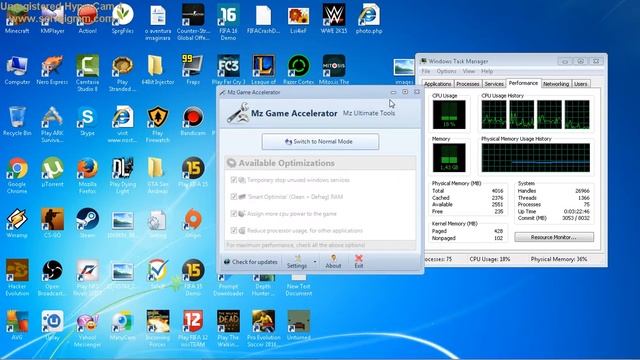
Task: Open Resource Monitor in Task Manager
Action: pos(554,237)
